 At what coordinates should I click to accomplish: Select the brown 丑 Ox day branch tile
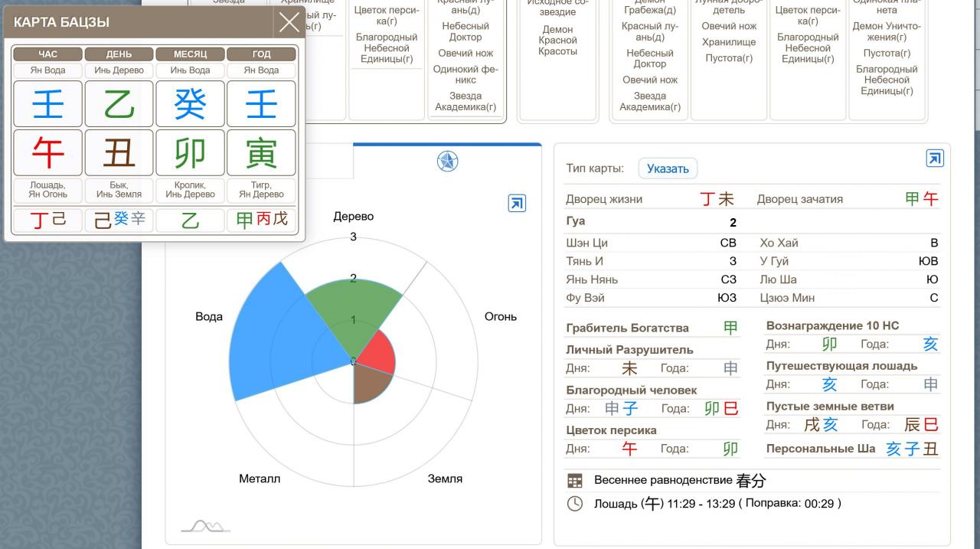point(119,152)
